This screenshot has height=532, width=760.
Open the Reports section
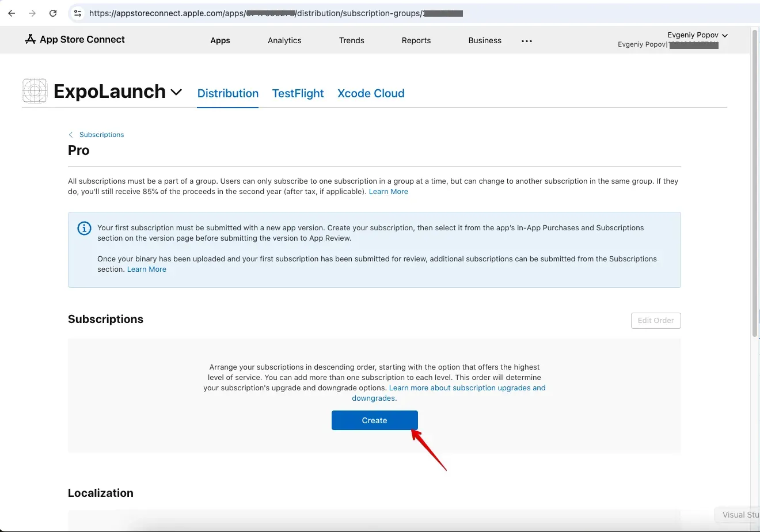click(x=416, y=40)
